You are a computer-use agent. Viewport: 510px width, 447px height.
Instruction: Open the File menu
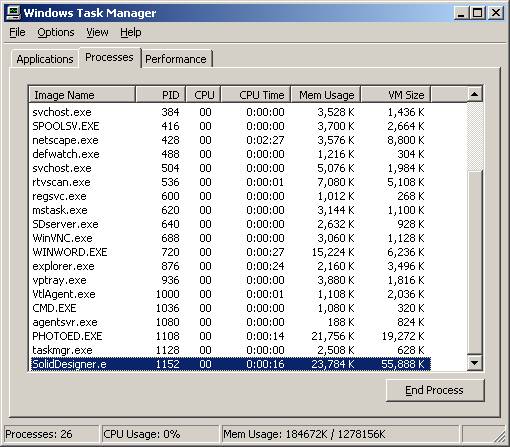point(17,32)
